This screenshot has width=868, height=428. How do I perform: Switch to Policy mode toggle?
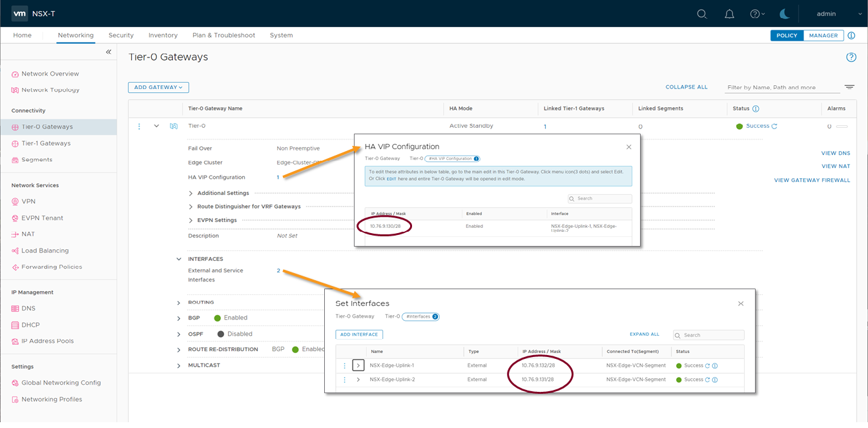coord(787,36)
